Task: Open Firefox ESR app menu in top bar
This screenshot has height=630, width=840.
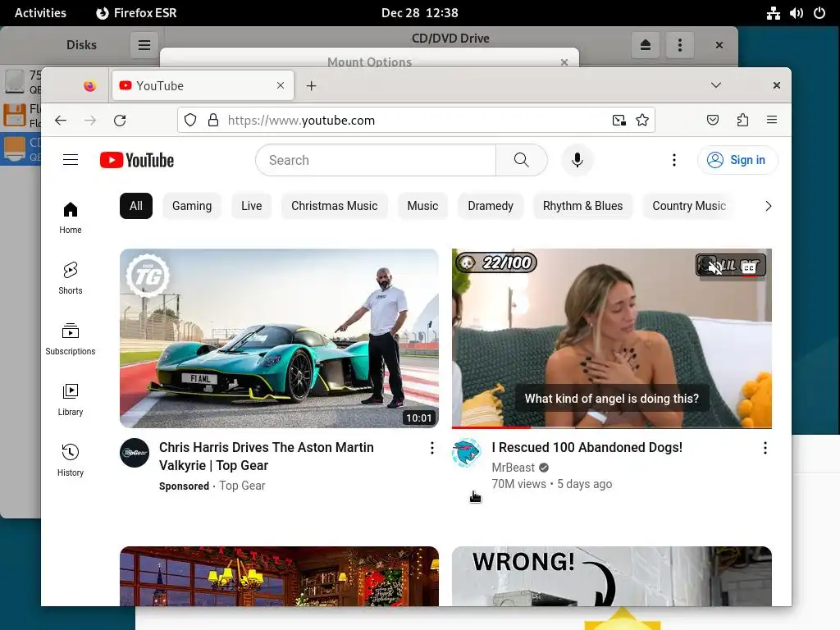Action: click(x=136, y=13)
